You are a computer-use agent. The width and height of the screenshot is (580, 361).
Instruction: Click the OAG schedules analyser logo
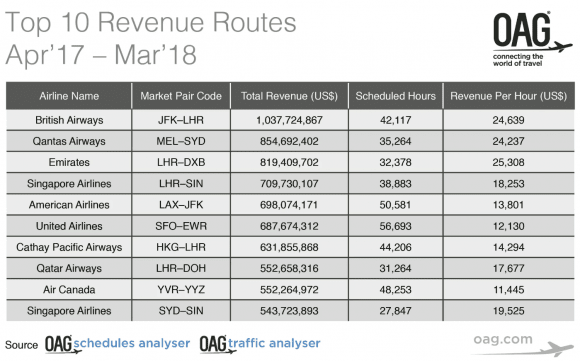click(118, 344)
